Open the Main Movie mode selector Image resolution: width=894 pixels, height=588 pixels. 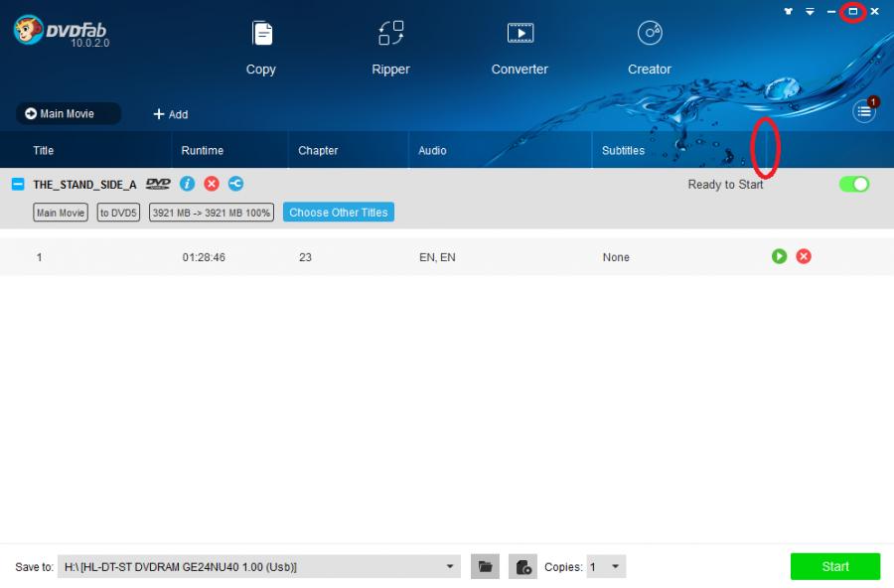(x=68, y=114)
